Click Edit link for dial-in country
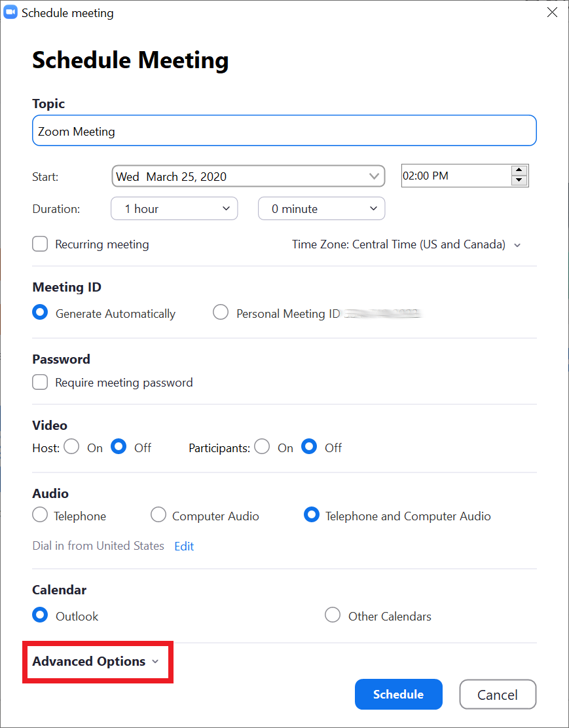This screenshot has height=728, width=569. point(184,546)
